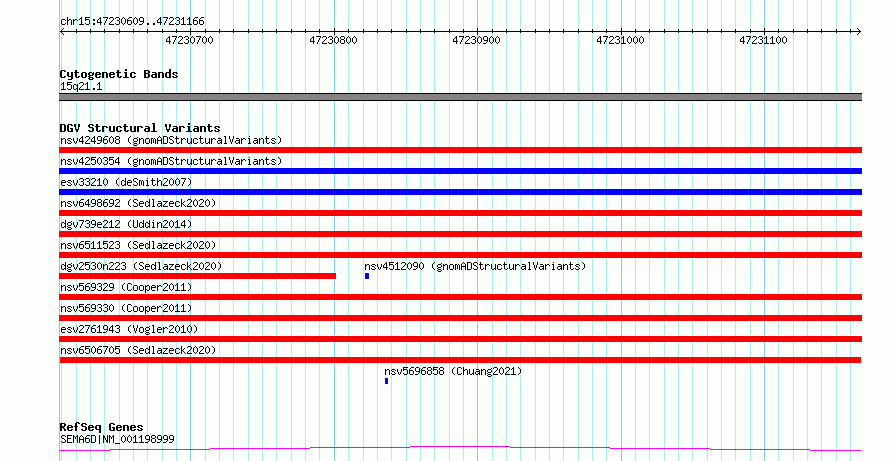Open dgv2530n223 Sedlazeck2020 variant label

point(141,266)
